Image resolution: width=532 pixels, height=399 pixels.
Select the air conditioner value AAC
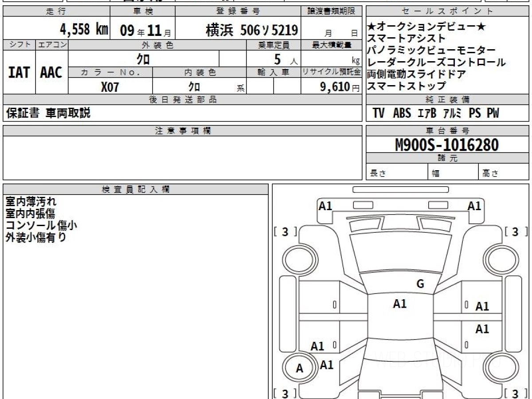click(x=51, y=72)
